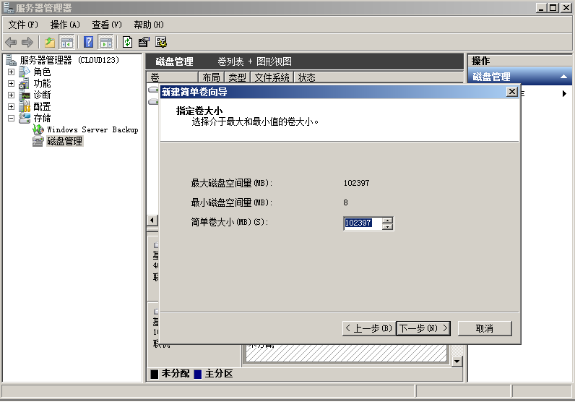Click the simple volume size input field

point(363,223)
